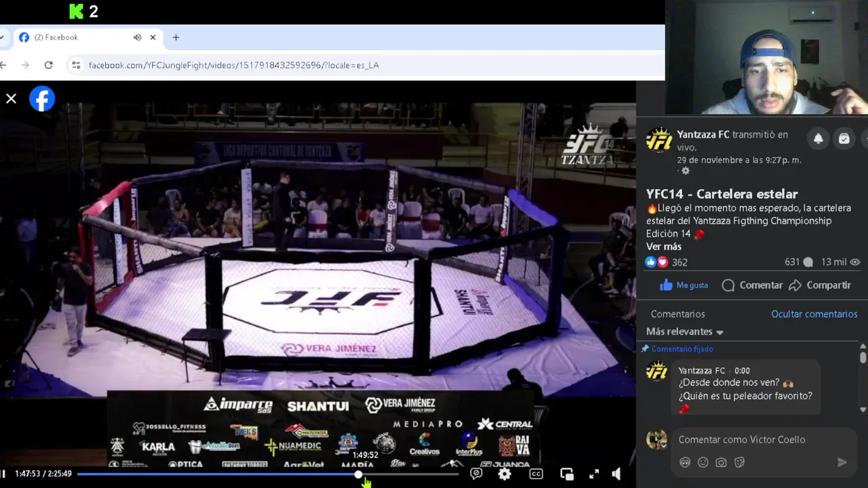The width and height of the screenshot is (868, 488).
Task: Mute the Facebook tab audio icon
Action: 137,37
